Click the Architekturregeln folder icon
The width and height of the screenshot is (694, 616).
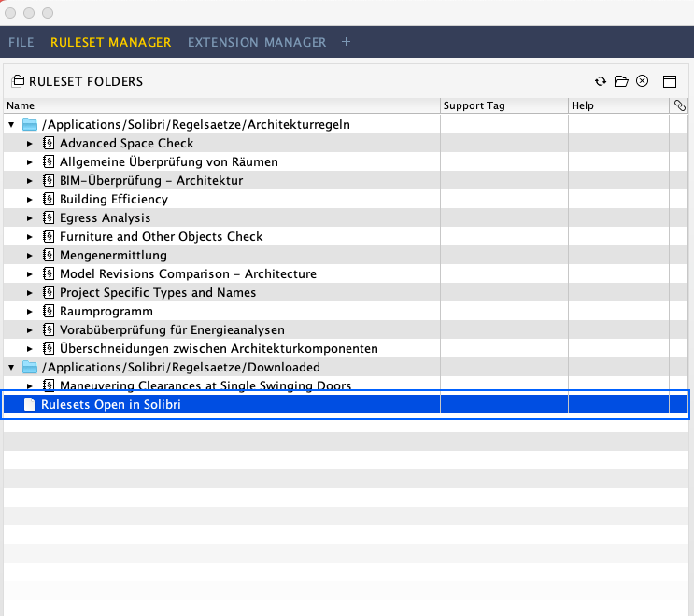click(x=30, y=124)
